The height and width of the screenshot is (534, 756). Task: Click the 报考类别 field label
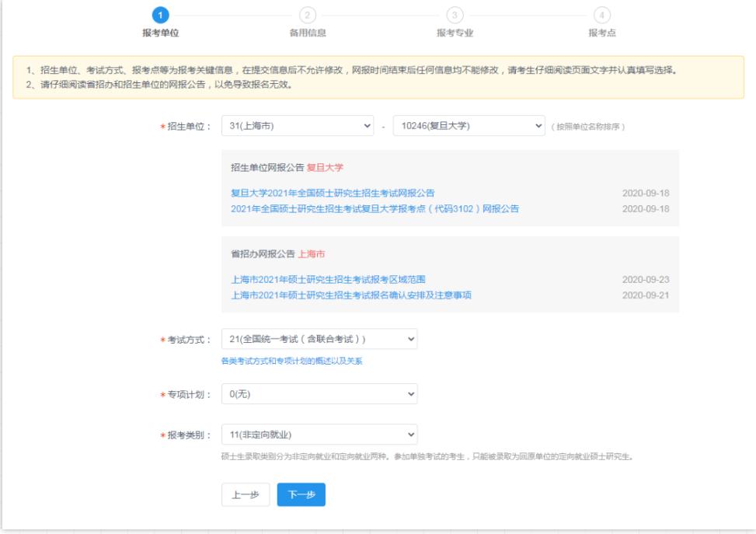pos(186,435)
